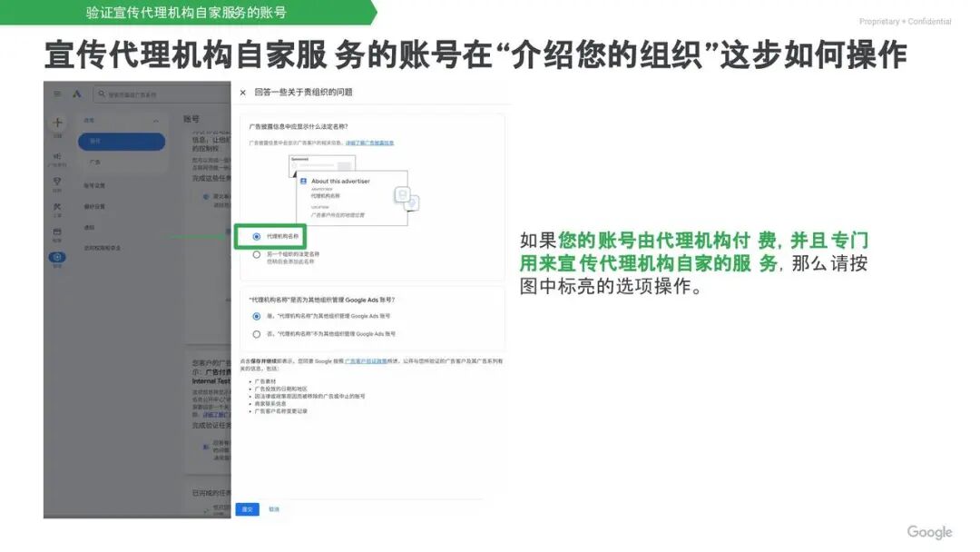This screenshot has height=552, width=980.
Task: Select the 代理机构名称 radio option
Action: (256, 236)
